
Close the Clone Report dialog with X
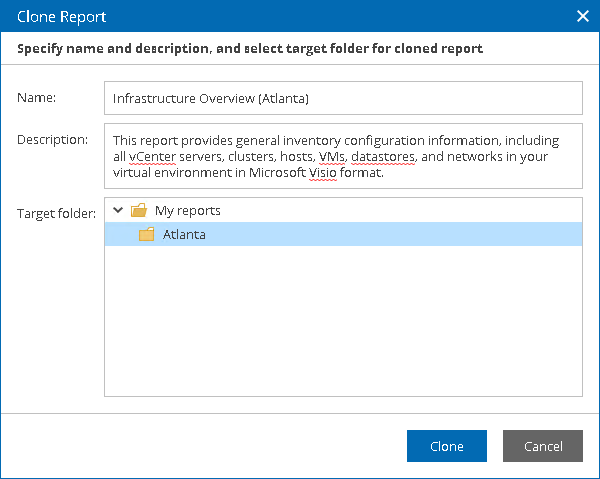583,16
